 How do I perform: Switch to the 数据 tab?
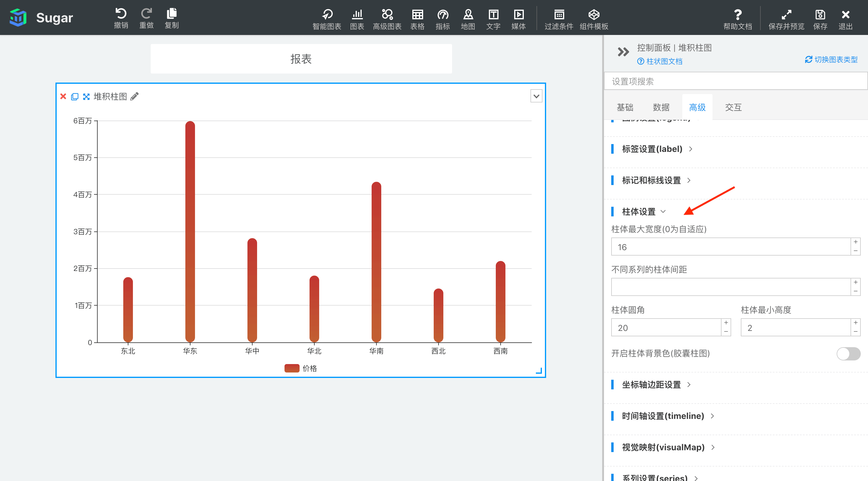point(661,108)
